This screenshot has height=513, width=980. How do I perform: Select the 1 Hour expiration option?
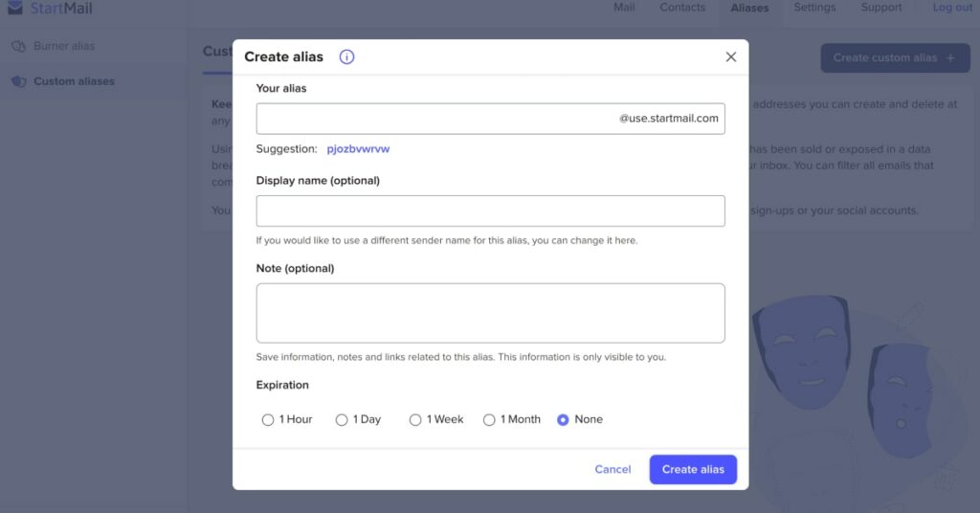268,419
